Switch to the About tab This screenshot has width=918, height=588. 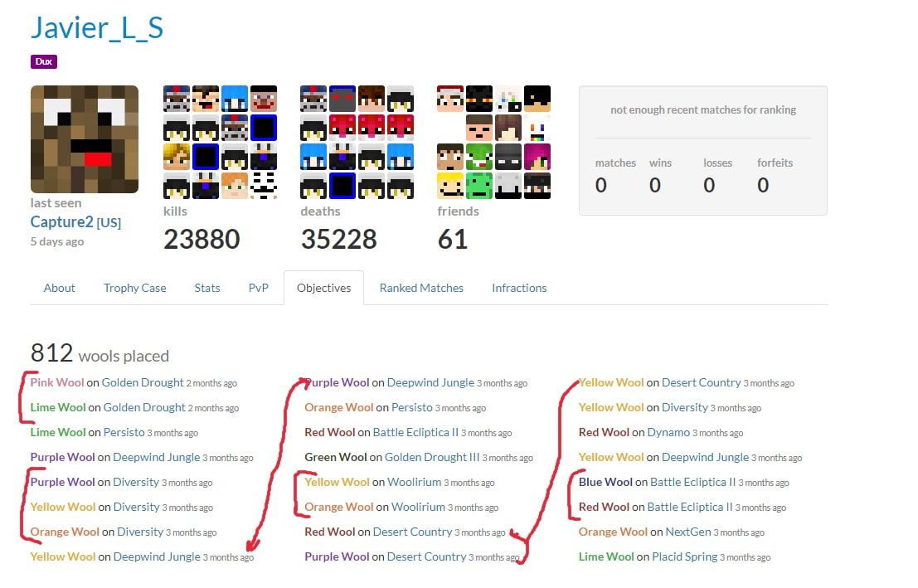click(59, 288)
